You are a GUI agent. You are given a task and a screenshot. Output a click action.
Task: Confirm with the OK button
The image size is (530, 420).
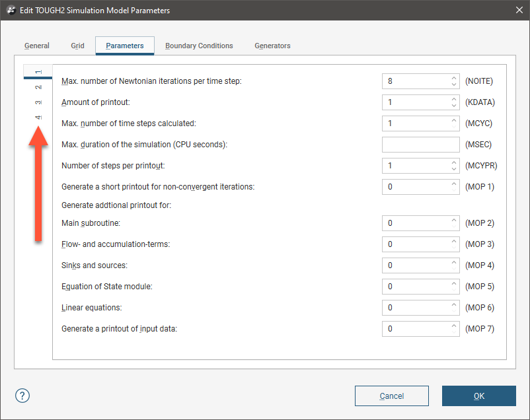[x=478, y=396]
